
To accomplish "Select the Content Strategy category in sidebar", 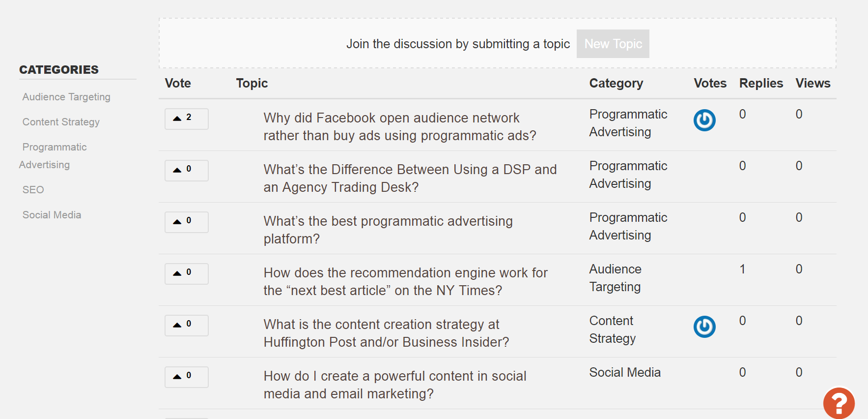I will [x=61, y=122].
